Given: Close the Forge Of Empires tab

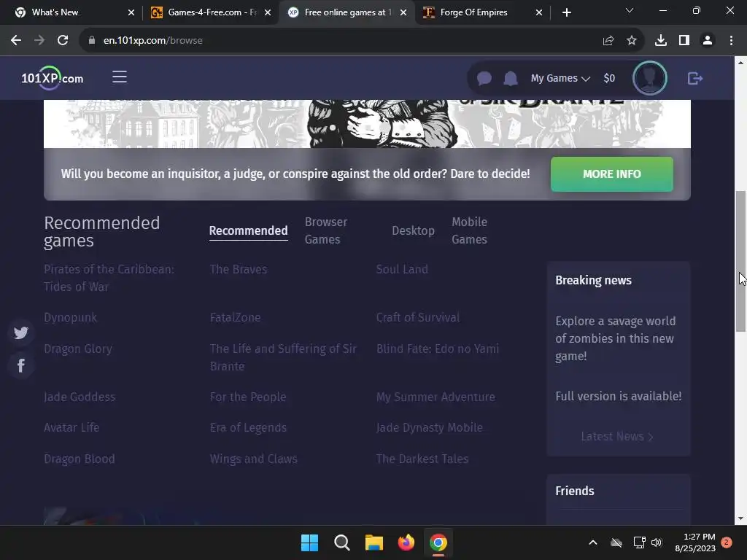Looking at the screenshot, I should pos(539,12).
